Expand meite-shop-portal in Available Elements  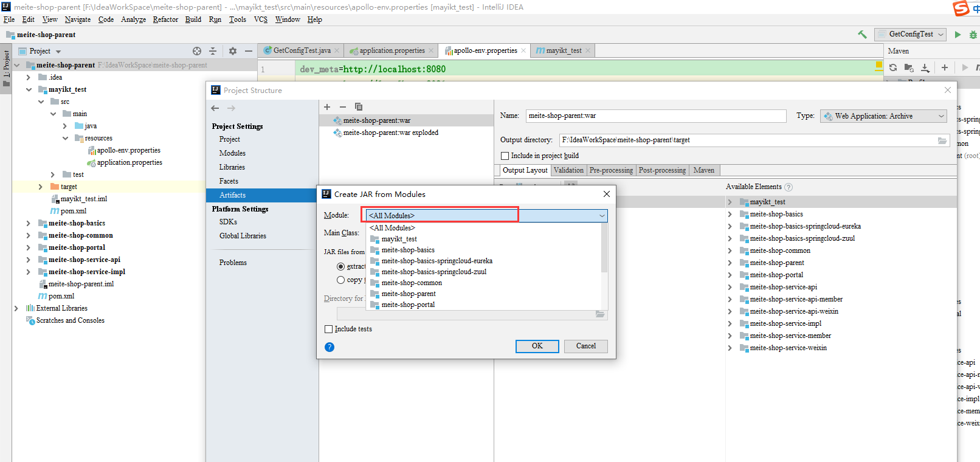point(730,275)
